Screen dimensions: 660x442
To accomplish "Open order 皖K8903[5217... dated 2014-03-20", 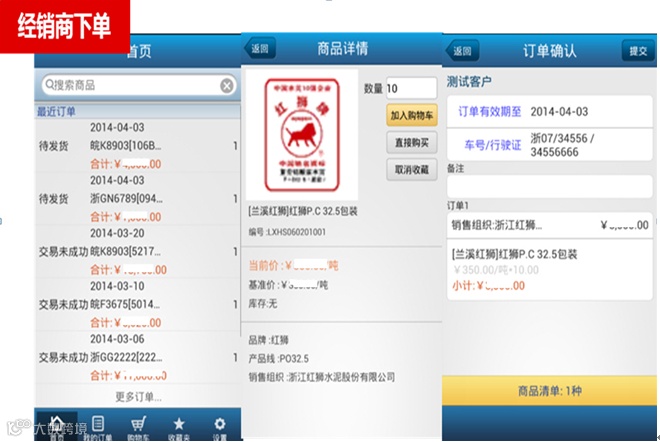I will coord(138,252).
